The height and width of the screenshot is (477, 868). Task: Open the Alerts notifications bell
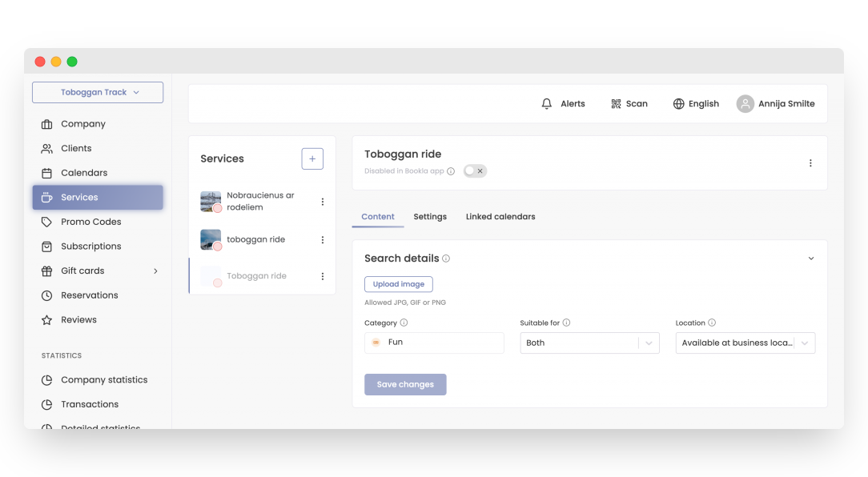548,103
